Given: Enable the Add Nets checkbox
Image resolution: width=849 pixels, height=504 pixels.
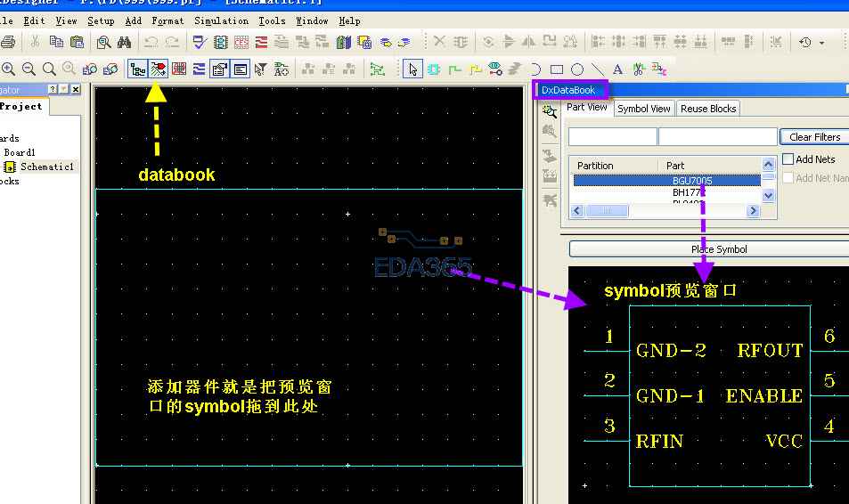Looking at the screenshot, I should 788,159.
